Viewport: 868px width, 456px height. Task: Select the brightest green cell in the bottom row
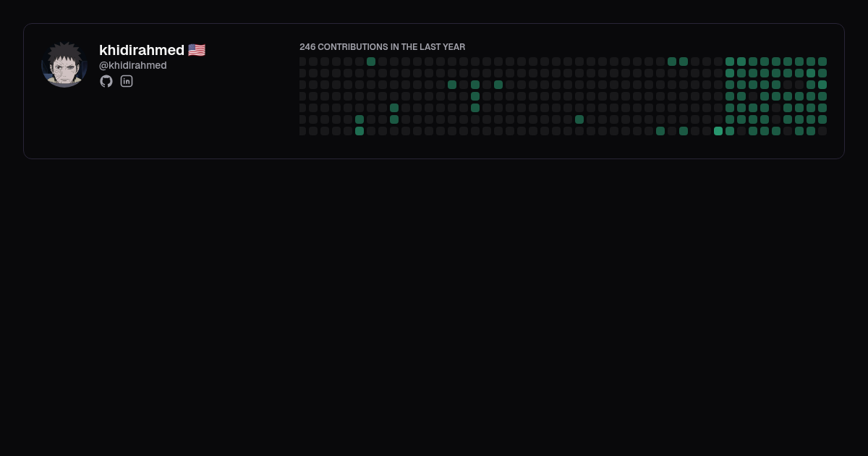coord(718,131)
